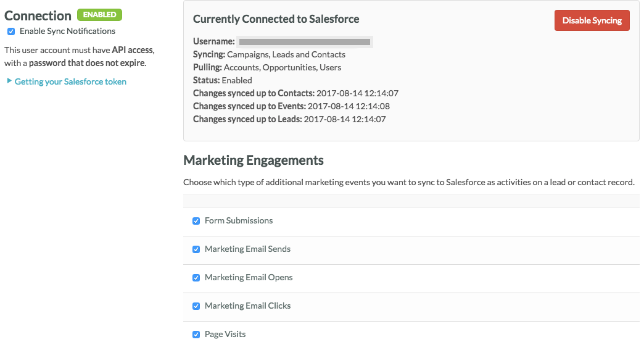Image resolution: width=644 pixels, height=350 pixels.
Task: Turn off the Marketing Email Clicks checkbox
Action: point(196,306)
